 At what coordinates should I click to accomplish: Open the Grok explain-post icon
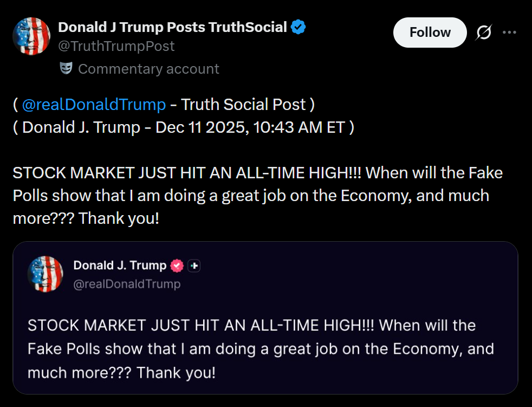click(x=483, y=33)
